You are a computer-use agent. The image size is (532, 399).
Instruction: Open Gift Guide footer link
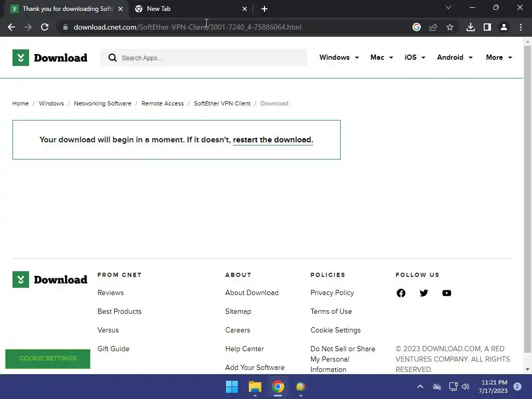tap(113, 349)
